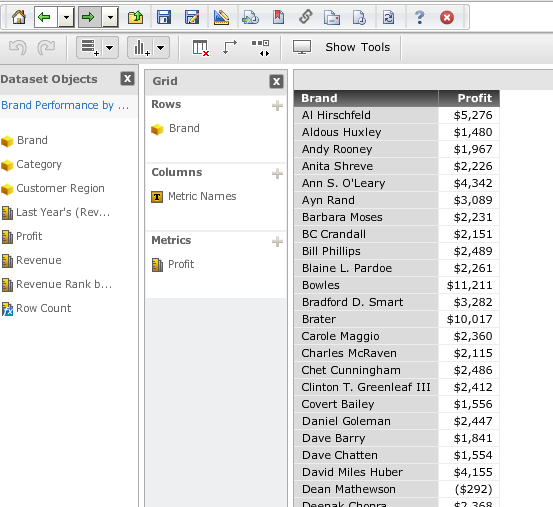This screenshot has height=507, width=553.
Task: Select Customer Region attribute
Action: [60, 188]
